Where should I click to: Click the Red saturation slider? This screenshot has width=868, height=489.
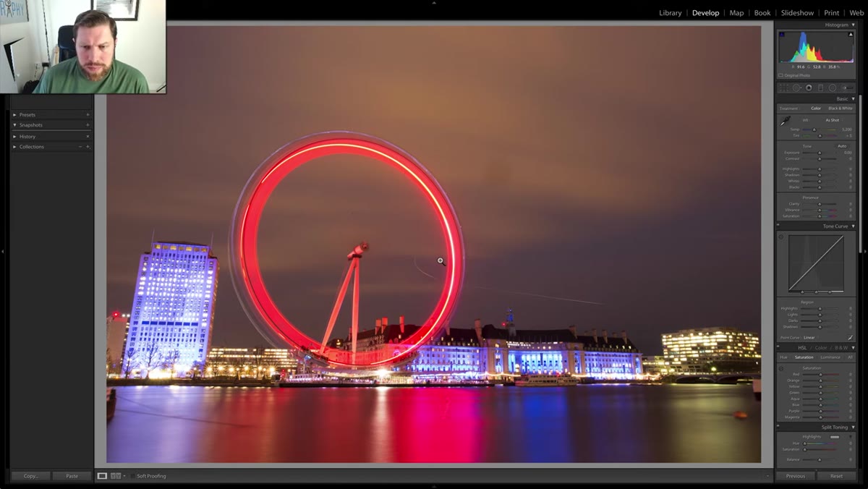point(820,375)
